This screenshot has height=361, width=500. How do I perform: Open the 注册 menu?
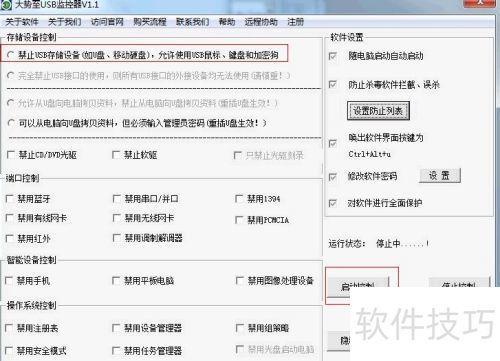click(296, 22)
